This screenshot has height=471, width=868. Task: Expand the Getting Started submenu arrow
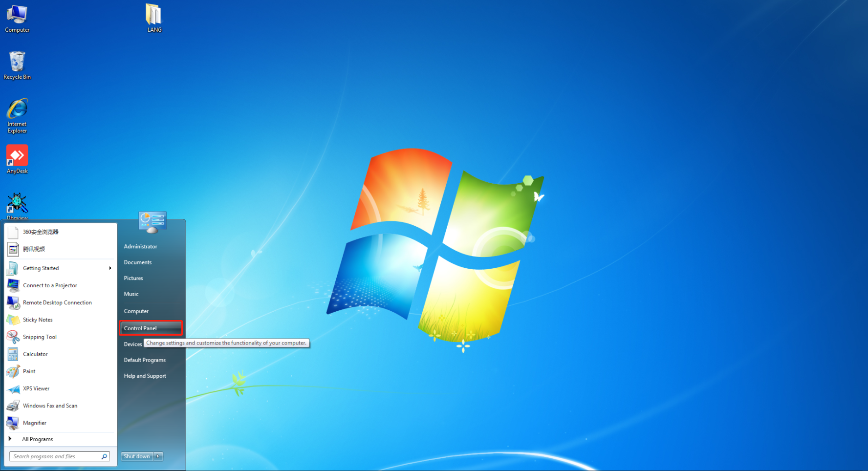110,268
